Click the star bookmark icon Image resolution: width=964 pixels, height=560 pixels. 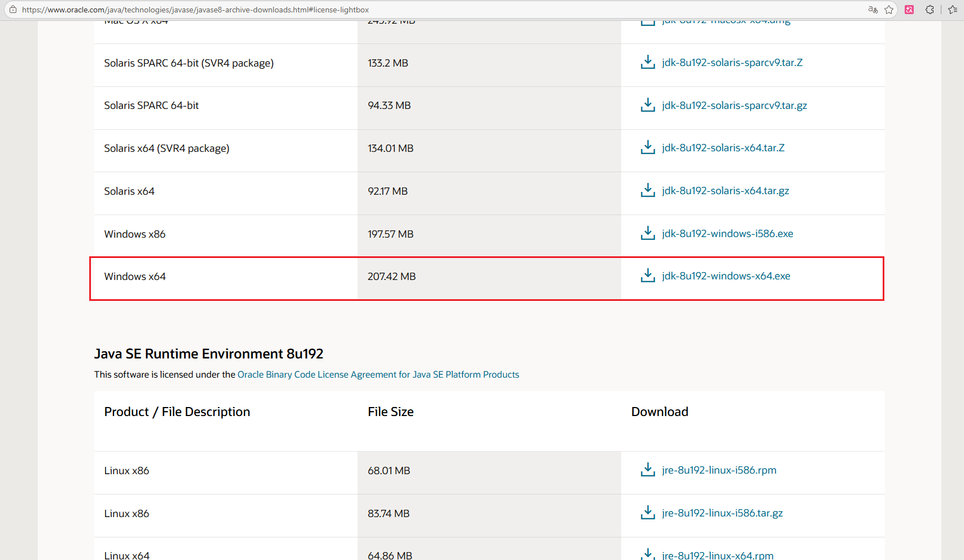coord(889,10)
